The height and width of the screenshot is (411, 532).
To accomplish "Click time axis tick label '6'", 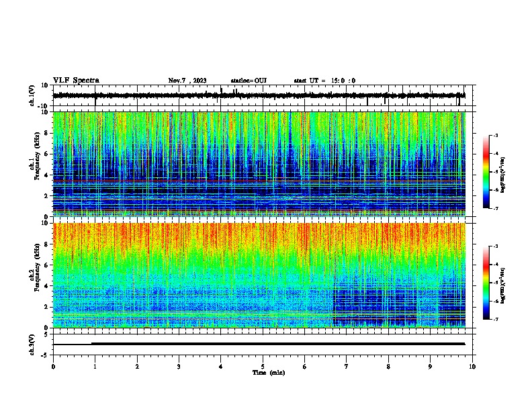I will point(305,367).
